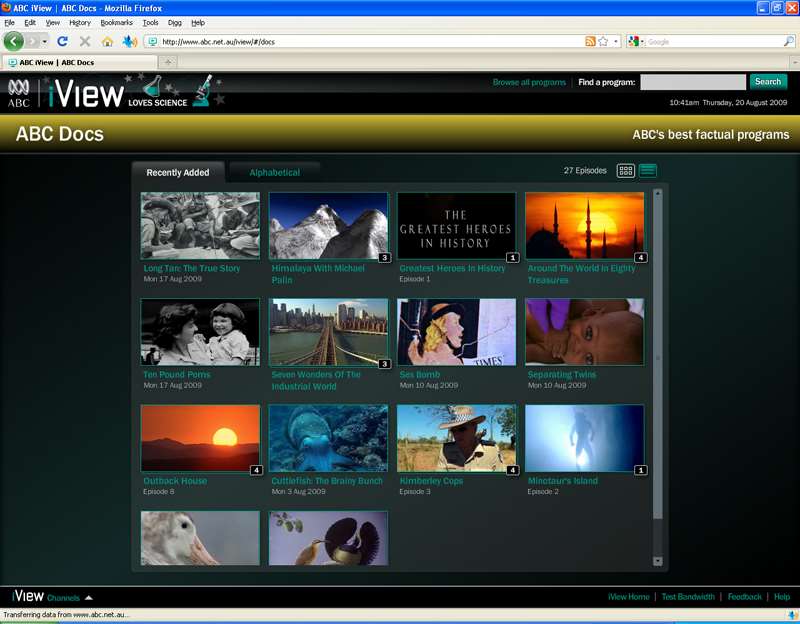Viewport: 800px width, 624px height.
Task: Open the Test Bandwidth link
Action: (688, 596)
